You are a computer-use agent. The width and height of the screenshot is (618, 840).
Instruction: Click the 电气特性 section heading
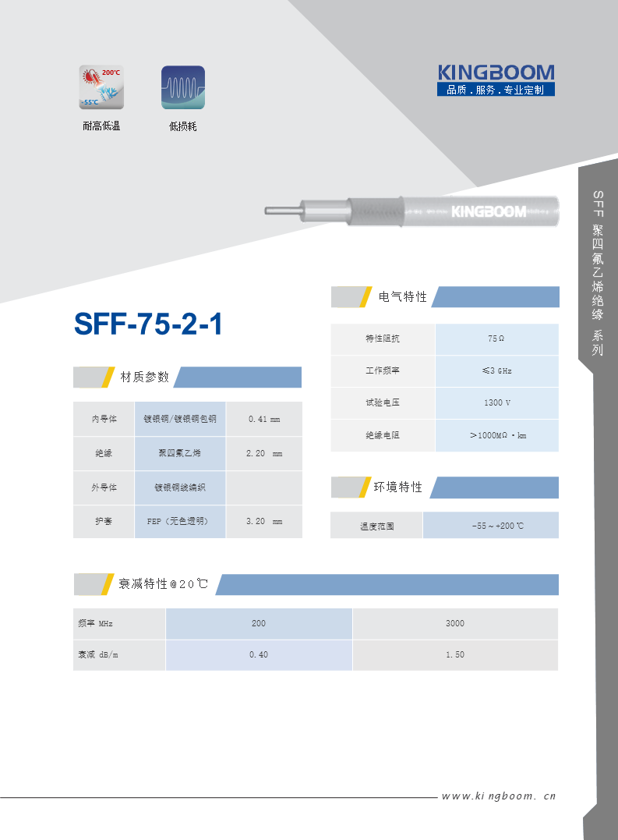[x=402, y=297]
